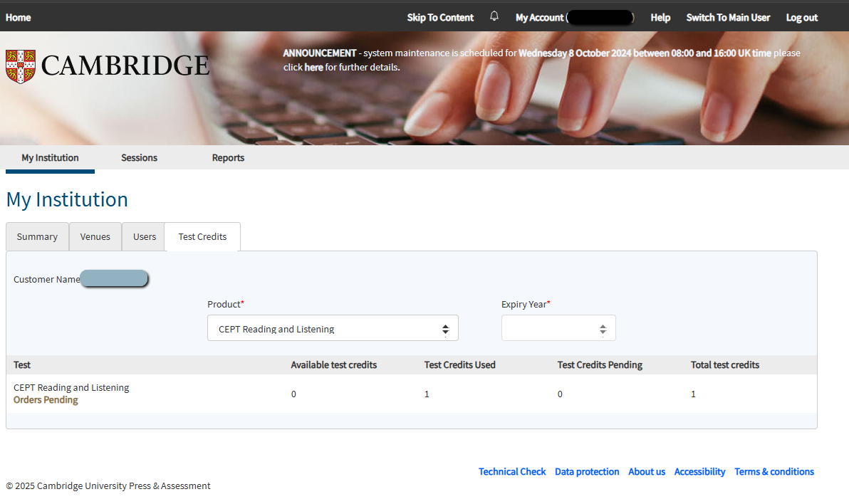Select the Users tab
849x504 pixels.
click(144, 237)
